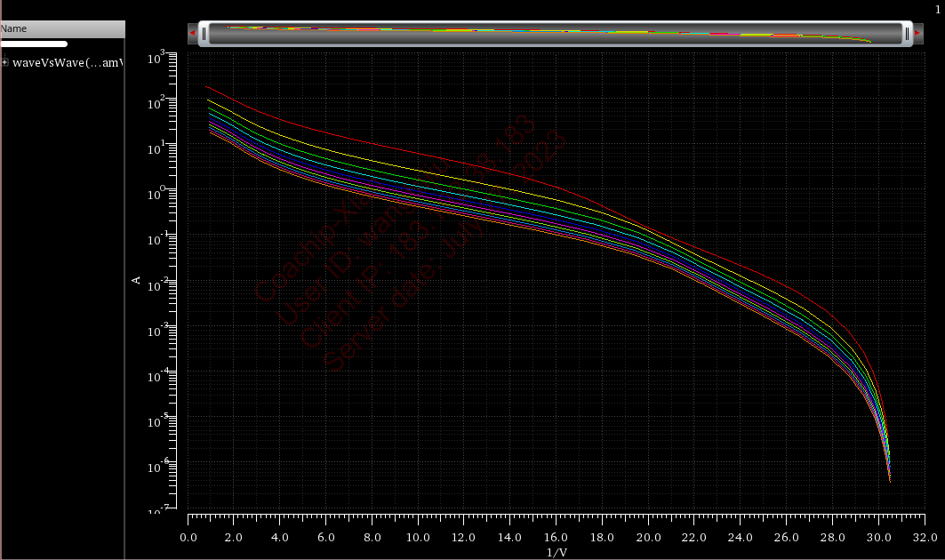Select the Y-axis label A
The width and height of the screenshot is (945, 560).
pos(136,280)
